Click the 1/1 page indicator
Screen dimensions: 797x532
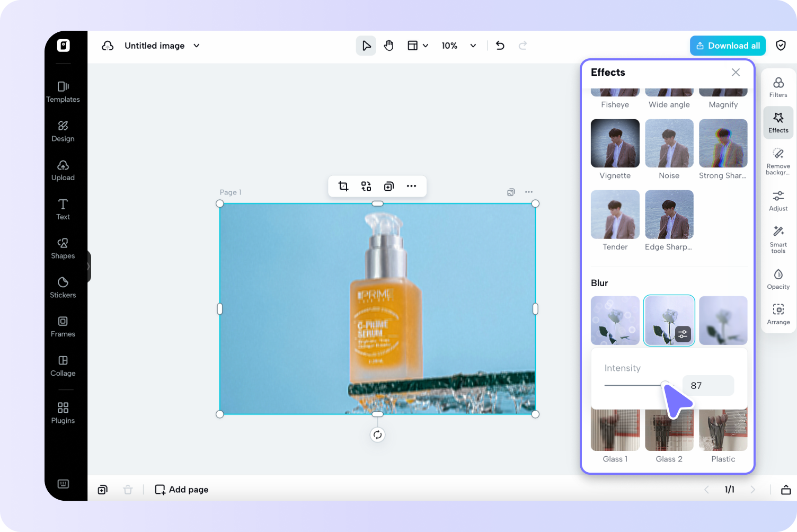(x=730, y=490)
